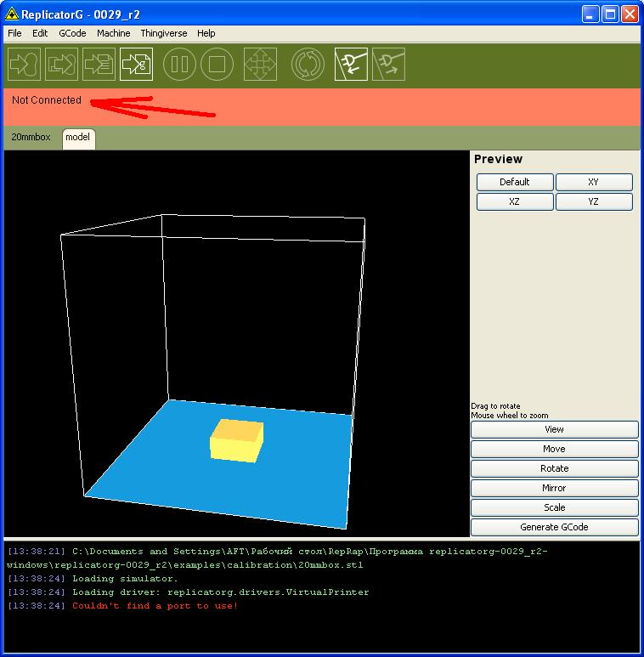Click the Scale button
The height and width of the screenshot is (657, 644).
555,507
